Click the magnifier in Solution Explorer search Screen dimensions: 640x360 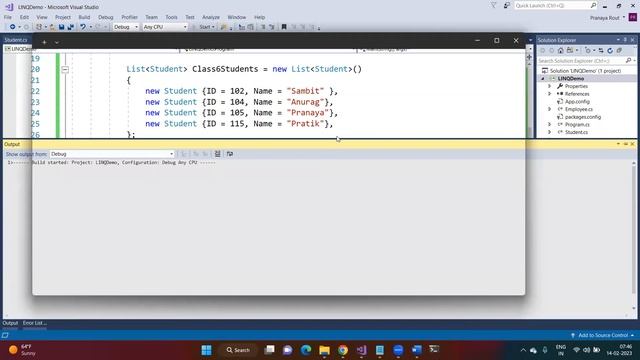628,60
